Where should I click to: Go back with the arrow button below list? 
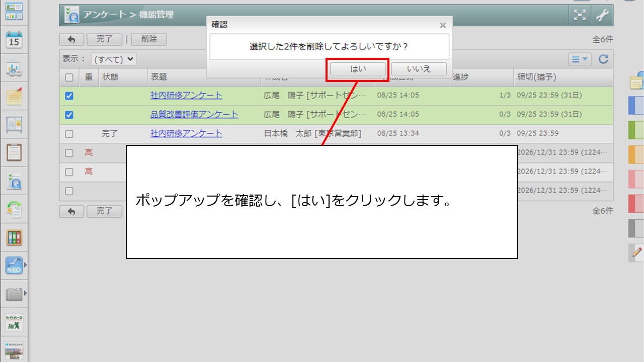pos(71,211)
